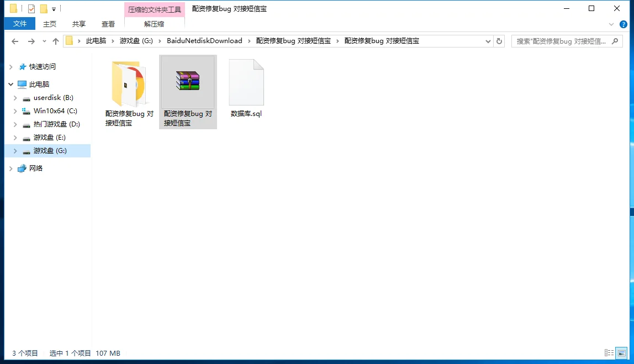Click the Help question mark icon

[624, 24]
